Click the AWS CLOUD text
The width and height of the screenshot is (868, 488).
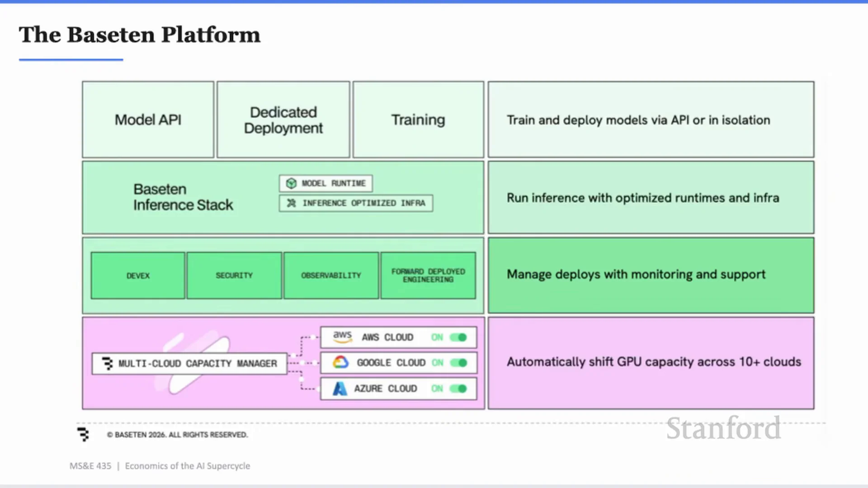pos(387,337)
